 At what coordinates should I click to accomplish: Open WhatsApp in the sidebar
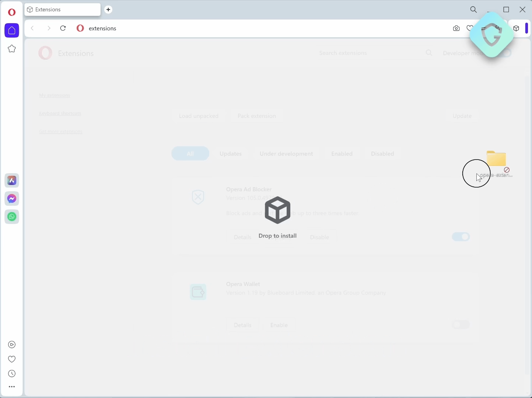tap(12, 217)
